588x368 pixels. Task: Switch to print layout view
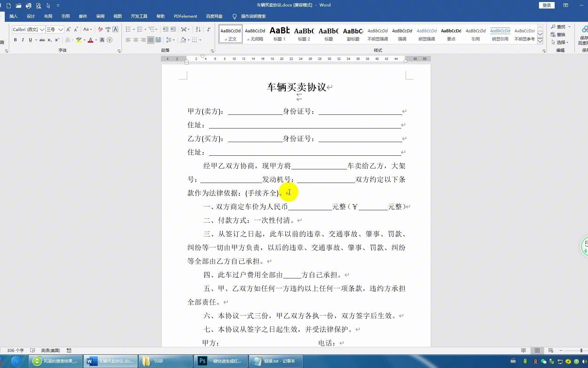537,350
